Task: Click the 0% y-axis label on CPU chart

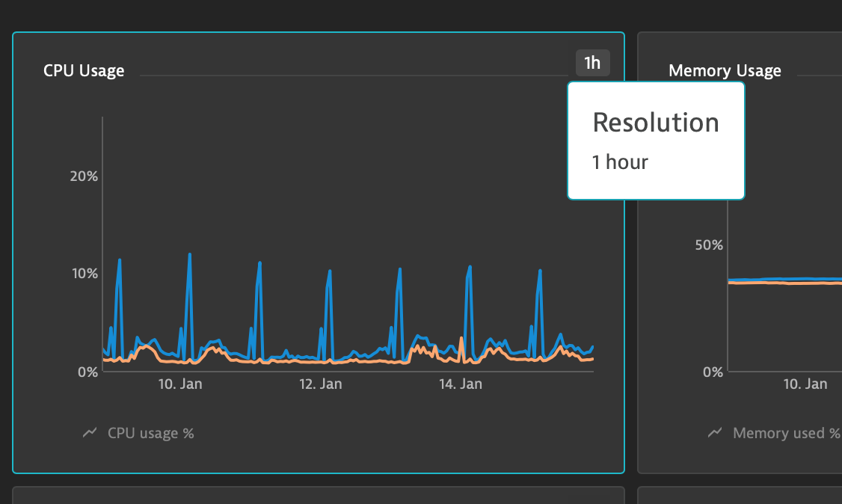Action: click(x=87, y=372)
